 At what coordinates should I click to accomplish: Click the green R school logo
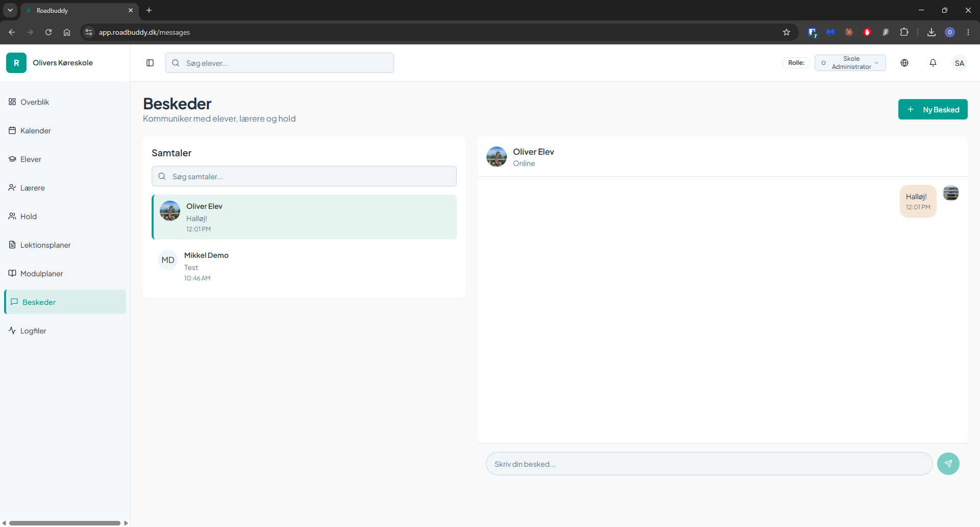(x=16, y=63)
